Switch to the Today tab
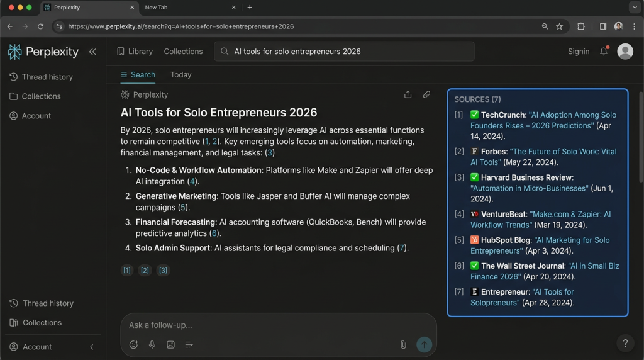644x360 pixels. click(x=180, y=75)
